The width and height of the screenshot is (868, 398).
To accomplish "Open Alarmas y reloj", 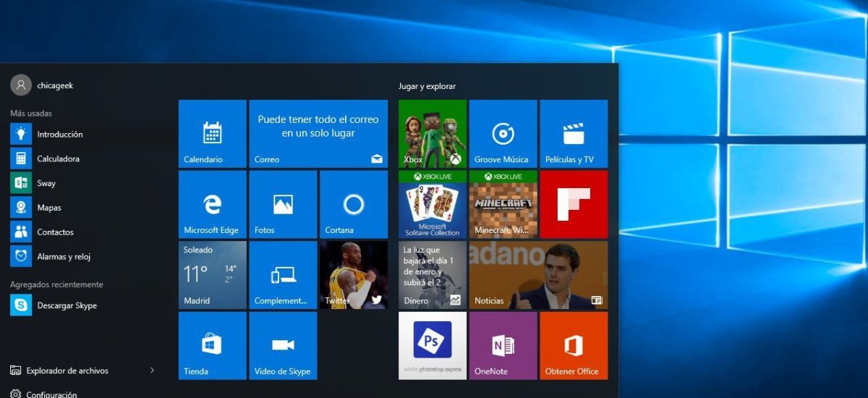I will 83,256.
